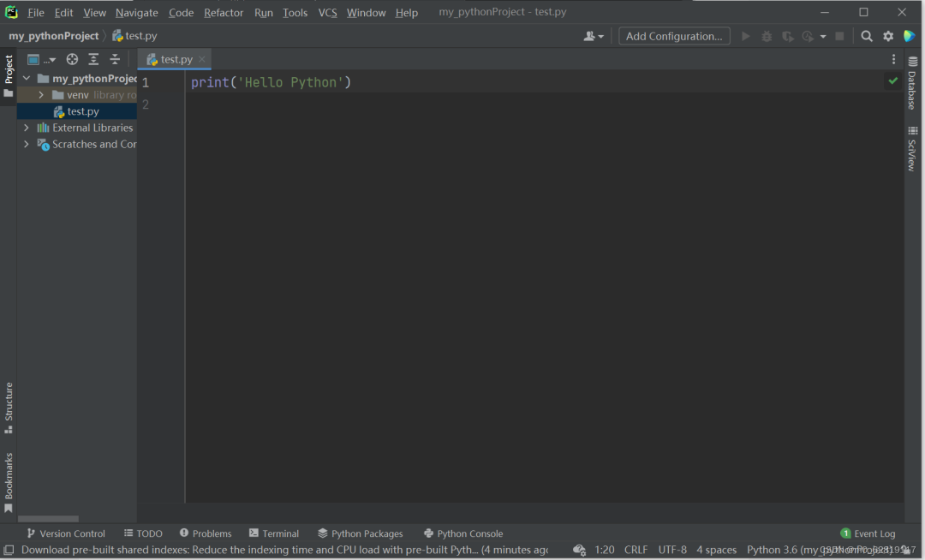Toggle the Structure tool window panel
925x560 pixels.
(x=9, y=407)
